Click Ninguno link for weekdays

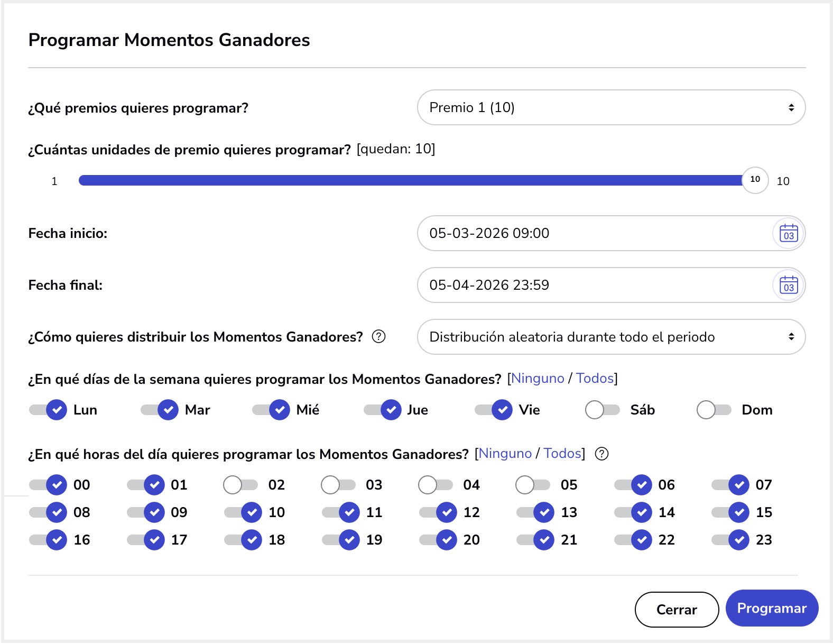(538, 379)
